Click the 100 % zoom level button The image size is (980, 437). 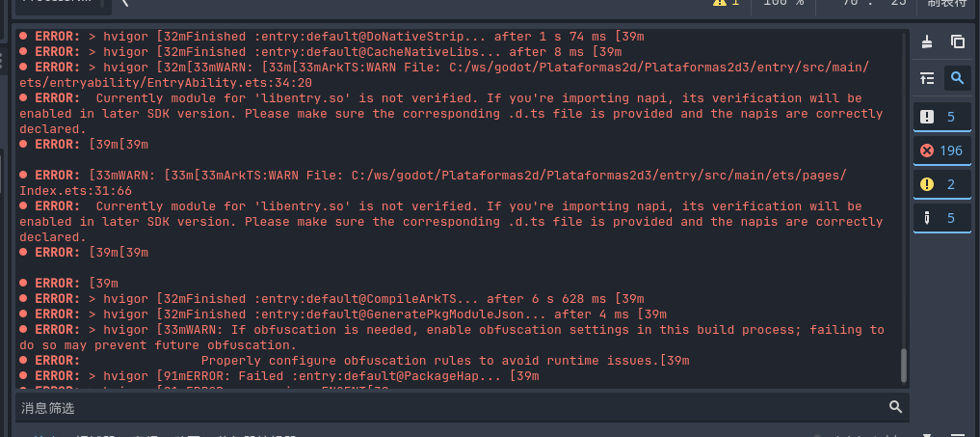783,3
